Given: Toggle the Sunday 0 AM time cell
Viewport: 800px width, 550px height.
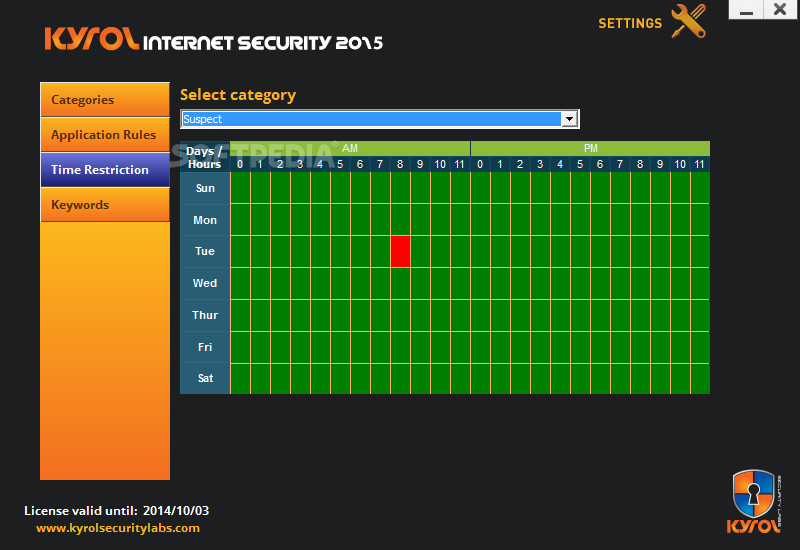Looking at the screenshot, I should 240,187.
